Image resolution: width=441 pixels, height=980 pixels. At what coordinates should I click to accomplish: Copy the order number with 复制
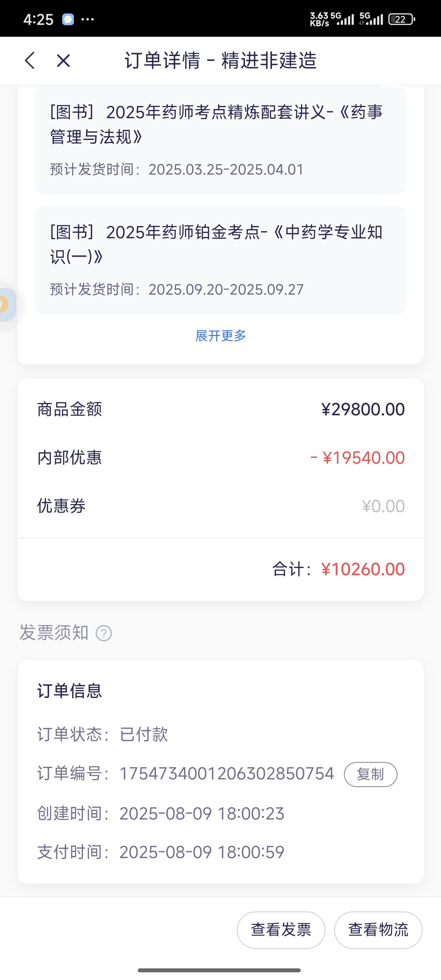[x=370, y=774]
